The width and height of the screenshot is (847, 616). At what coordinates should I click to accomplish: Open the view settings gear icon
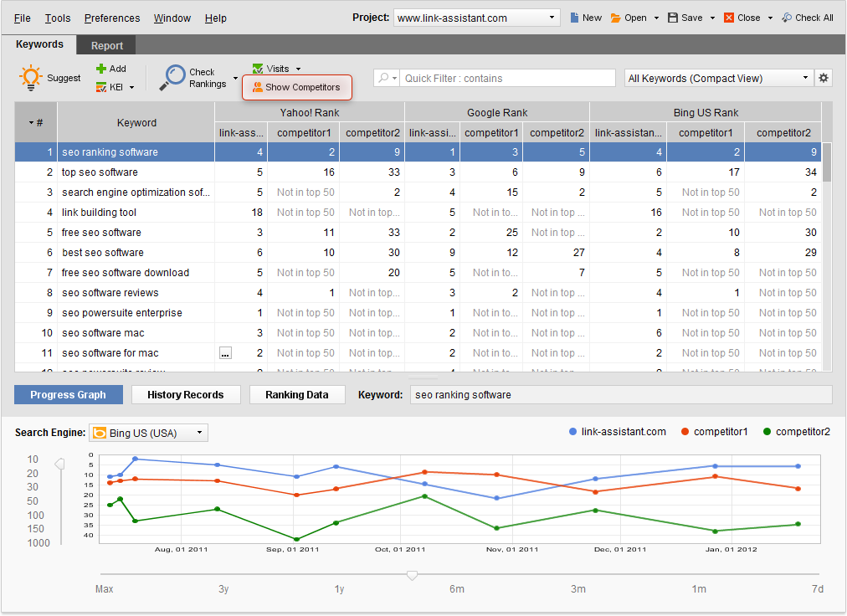coord(824,77)
